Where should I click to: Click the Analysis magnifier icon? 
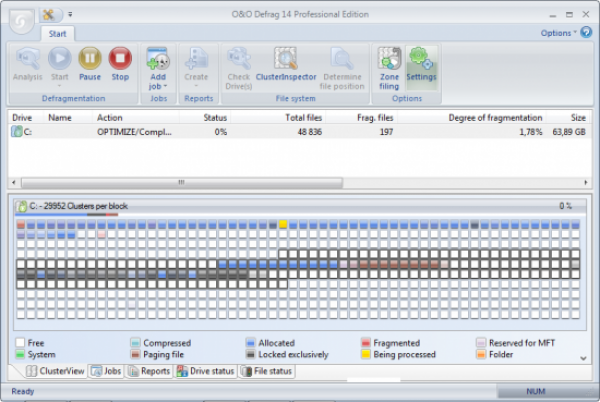[x=28, y=59]
